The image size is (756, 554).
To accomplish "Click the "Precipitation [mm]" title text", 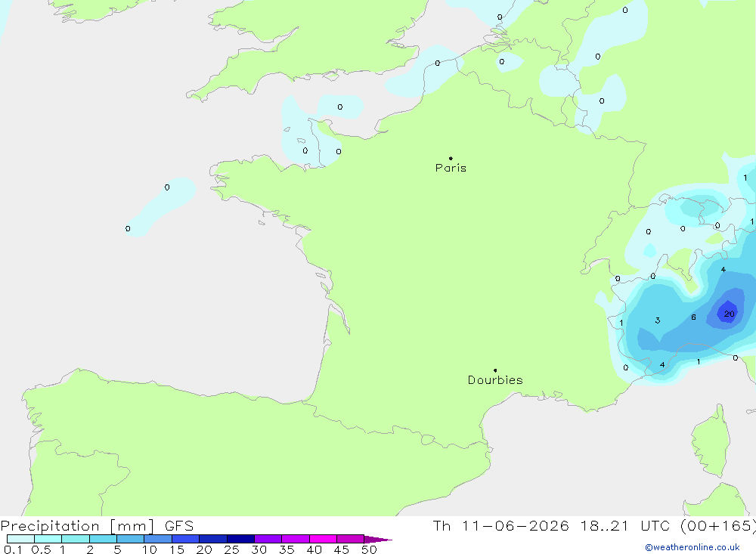I will pos(77,526).
